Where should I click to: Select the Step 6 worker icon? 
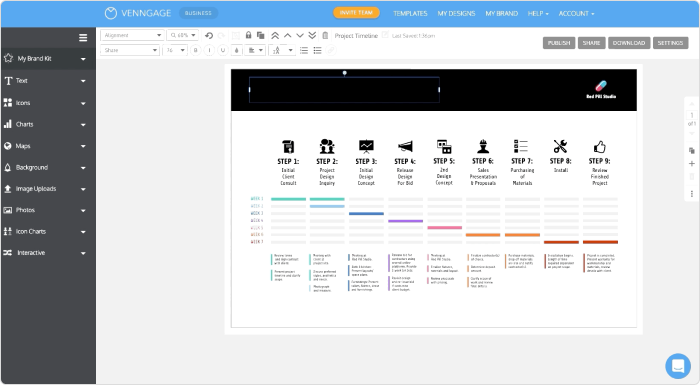pyautogui.click(x=483, y=146)
